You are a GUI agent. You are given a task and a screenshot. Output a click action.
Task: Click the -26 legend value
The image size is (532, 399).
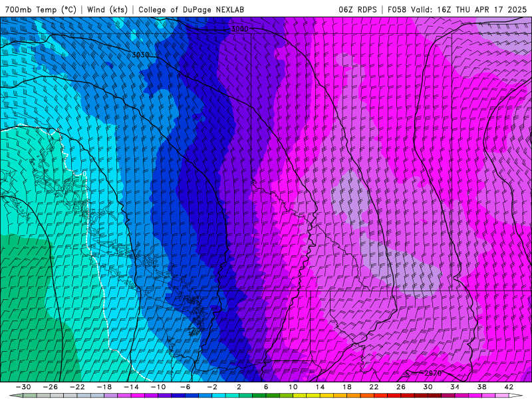click(x=51, y=387)
